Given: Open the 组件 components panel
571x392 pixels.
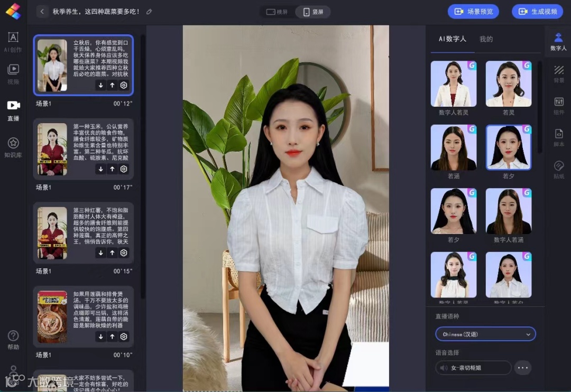Looking at the screenshot, I should (559, 106).
